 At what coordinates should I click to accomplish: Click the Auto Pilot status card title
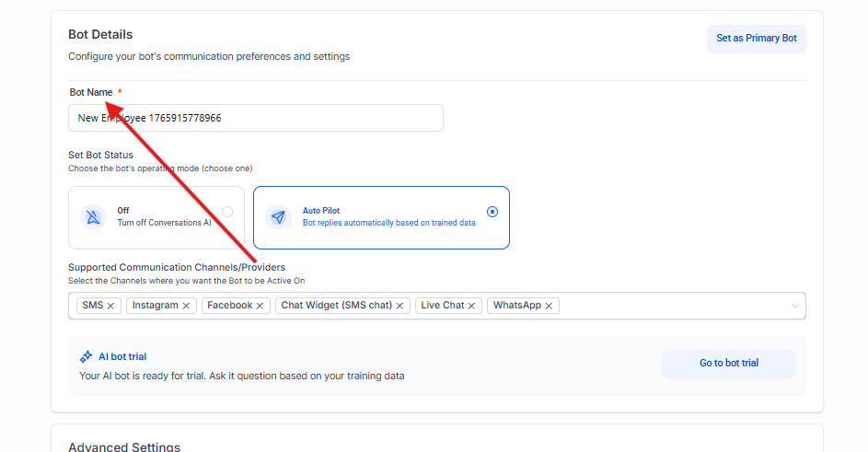pyautogui.click(x=321, y=211)
